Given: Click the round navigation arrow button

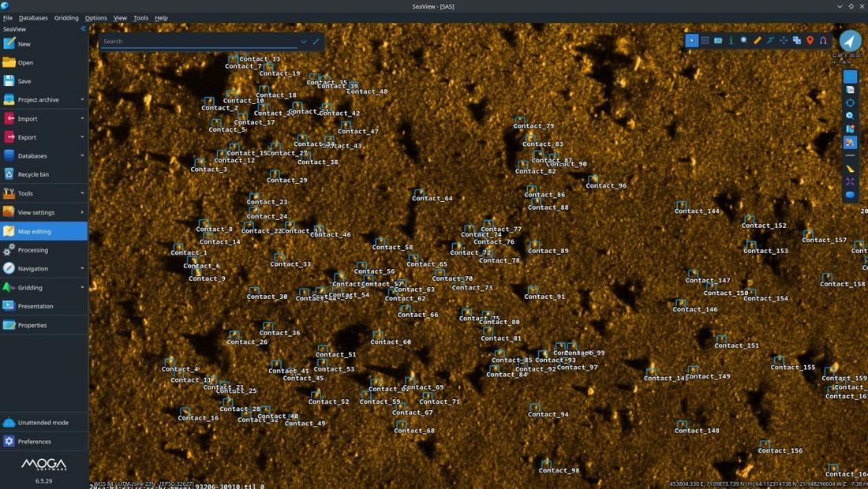Looking at the screenshot, I should click(850, 41).
